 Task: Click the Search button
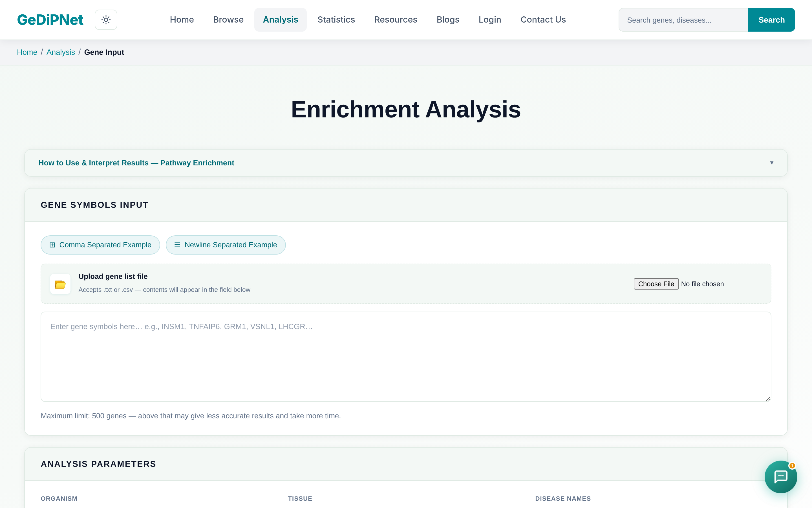point(771,20)
